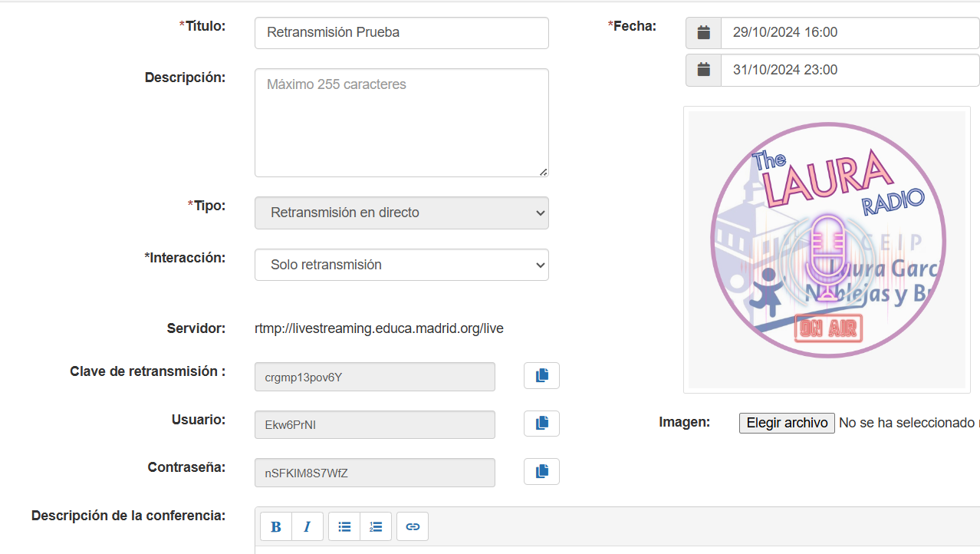Copy the Usuario value
The width and height of the screenshot is (980, 554).
coord(541,424)
